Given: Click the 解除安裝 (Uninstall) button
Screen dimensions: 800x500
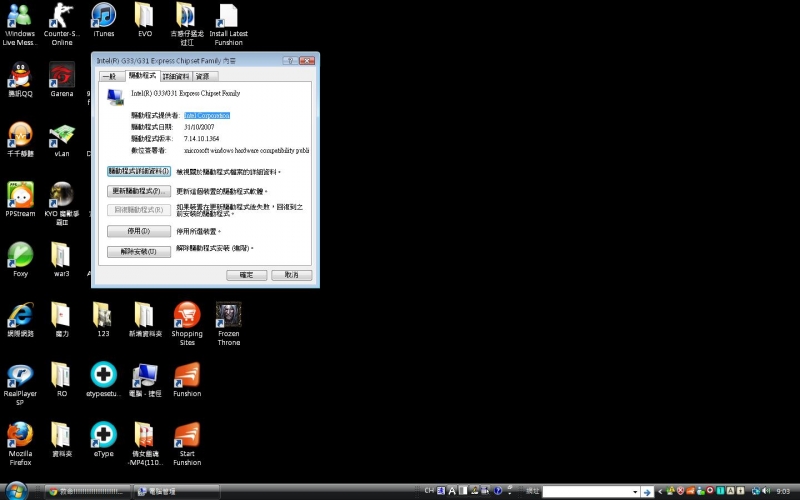Looking at the screenshot, I should click(x=139, y=252).
